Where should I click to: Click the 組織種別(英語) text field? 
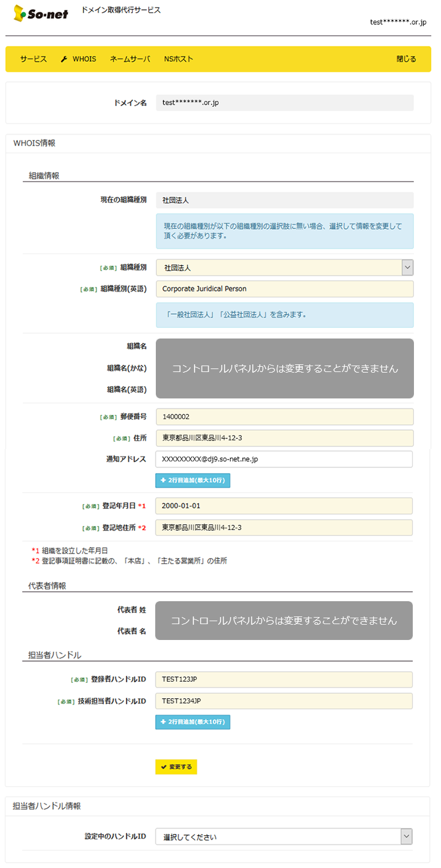coord(285,289)
